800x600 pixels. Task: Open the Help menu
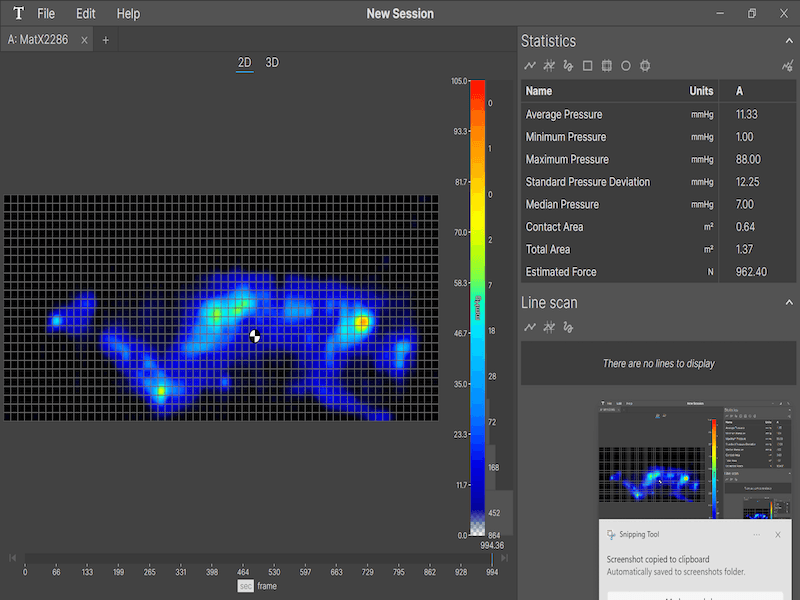pos(128,14)
